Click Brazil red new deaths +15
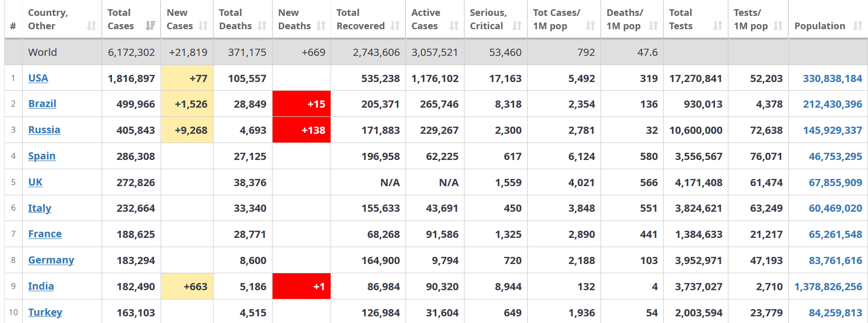The image size is (868, 323). [x=301, y=104]
